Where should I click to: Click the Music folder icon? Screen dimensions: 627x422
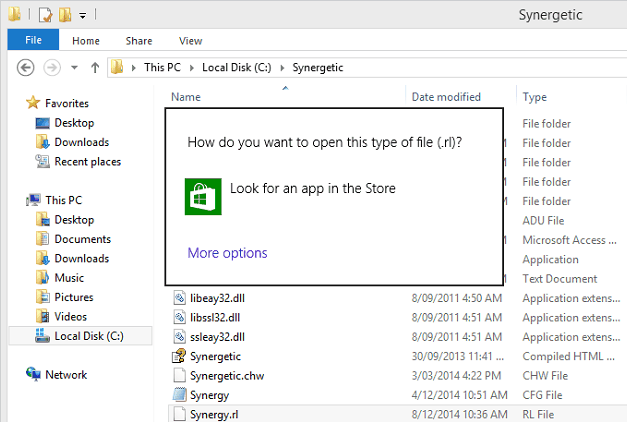pos(42,277)
